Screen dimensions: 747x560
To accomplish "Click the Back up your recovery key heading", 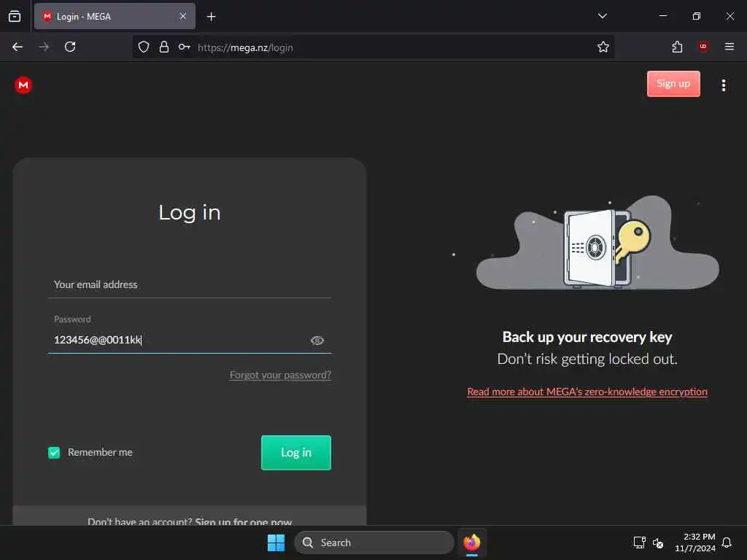I will [x=587, y=337].
